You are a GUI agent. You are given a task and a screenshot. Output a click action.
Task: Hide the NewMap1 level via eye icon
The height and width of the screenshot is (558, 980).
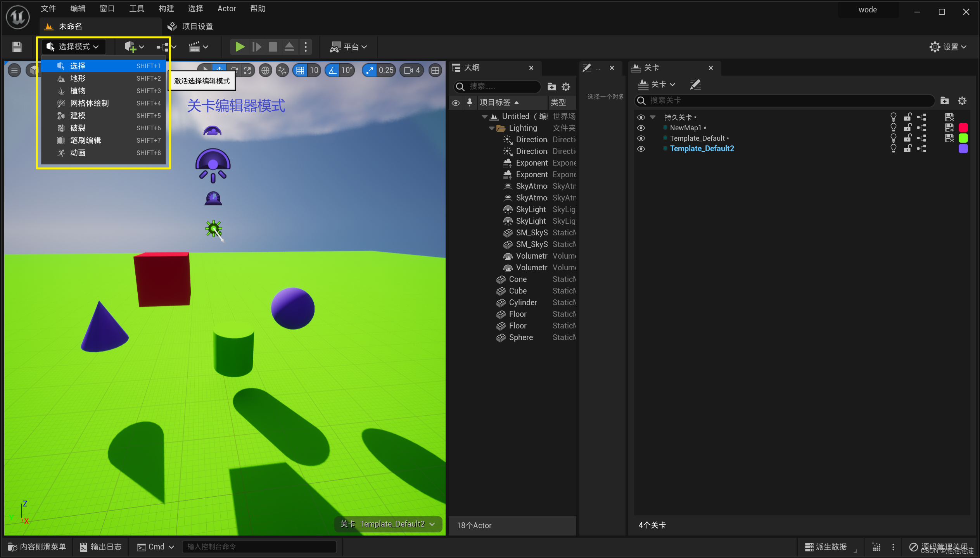641,128
